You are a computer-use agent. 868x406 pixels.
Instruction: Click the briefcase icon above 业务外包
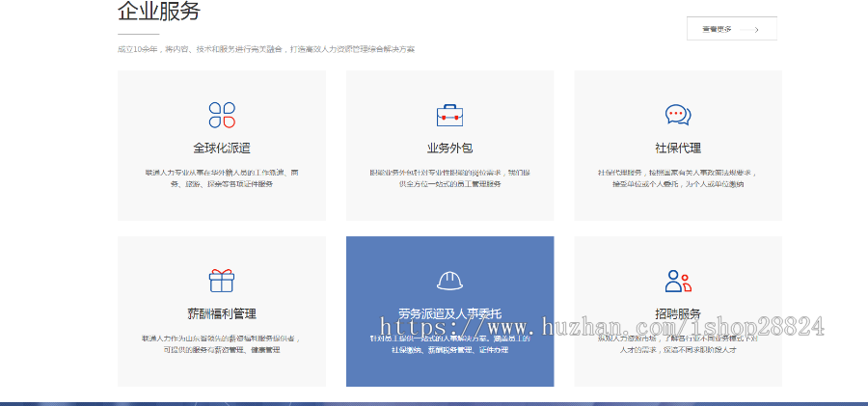pos(449,116)
